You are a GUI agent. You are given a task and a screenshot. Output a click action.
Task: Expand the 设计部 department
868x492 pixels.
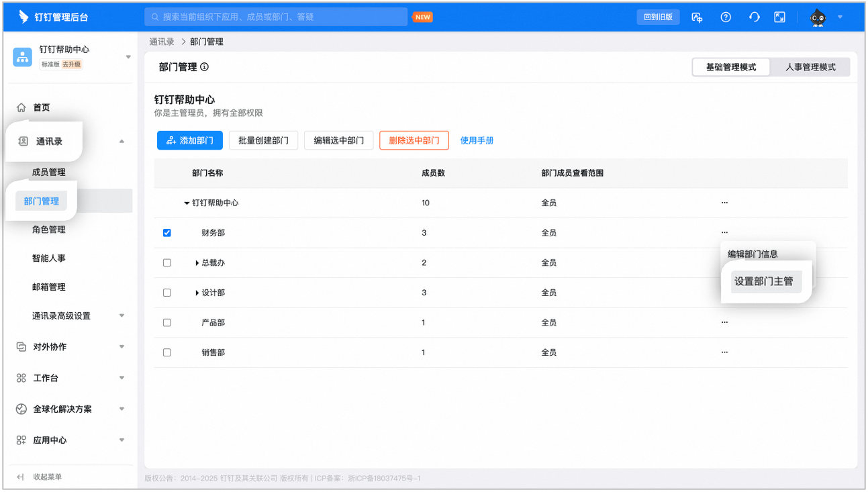(x=197, y=293)
